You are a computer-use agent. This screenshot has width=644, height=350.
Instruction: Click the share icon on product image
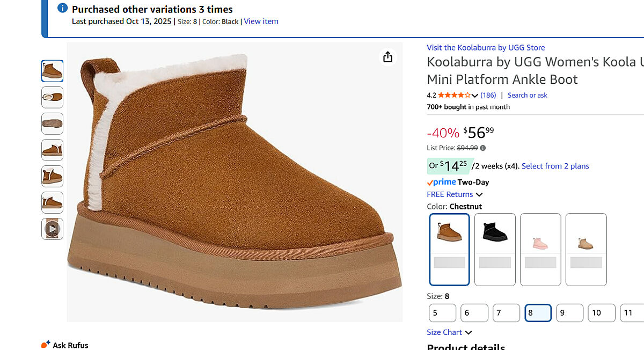pos(388,57)
